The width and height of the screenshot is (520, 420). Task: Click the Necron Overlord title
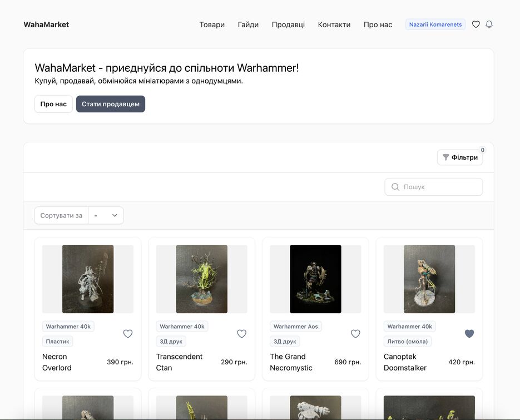click(57, 362)
